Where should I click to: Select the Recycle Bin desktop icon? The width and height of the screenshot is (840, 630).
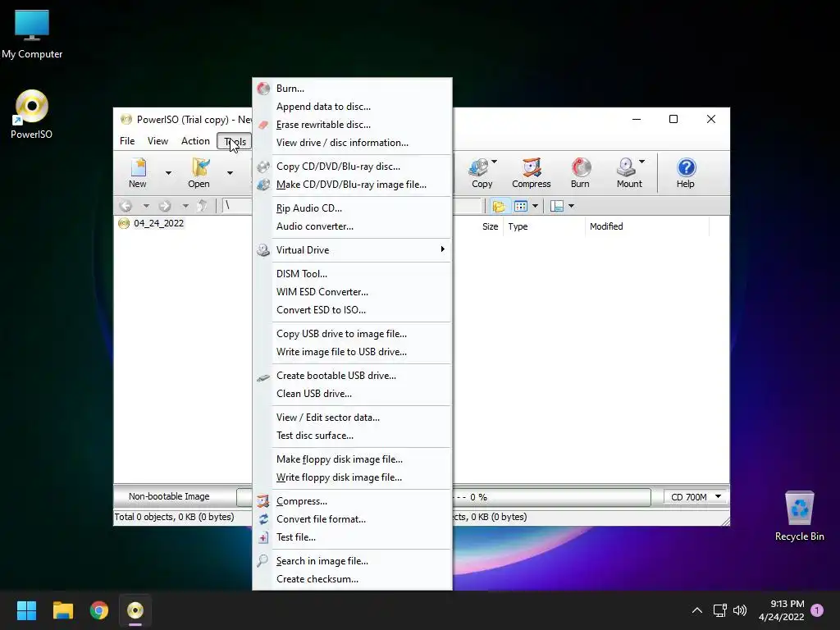799,516
